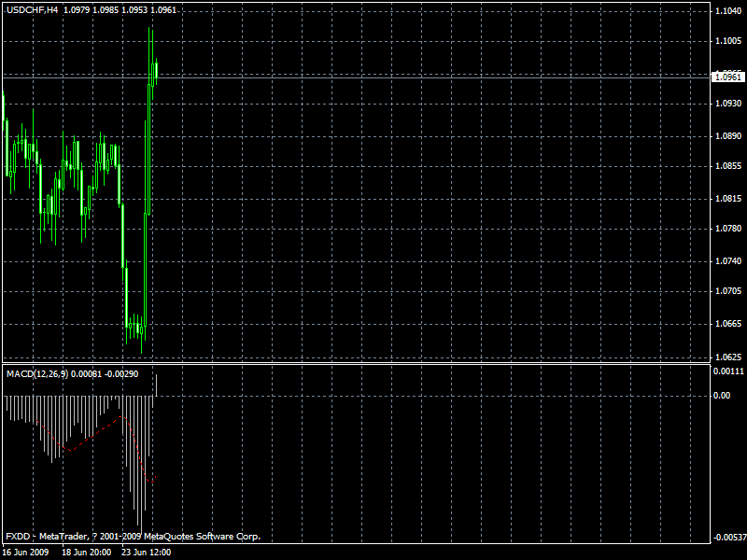Click the FXDD MetaTrader copyright text
Viewport: 747px width, 560px height.
(133, 537)
